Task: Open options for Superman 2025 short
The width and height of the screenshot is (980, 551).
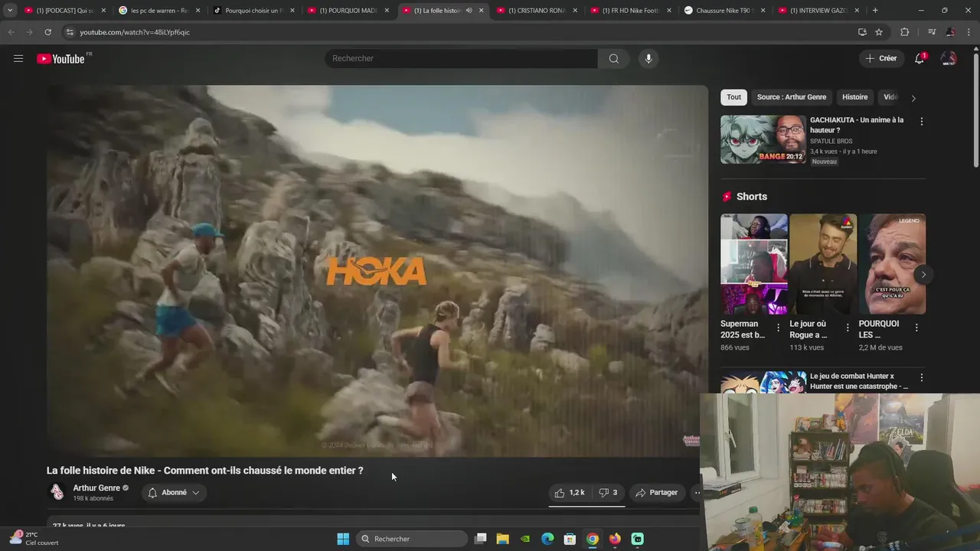Action: [779, 328]
